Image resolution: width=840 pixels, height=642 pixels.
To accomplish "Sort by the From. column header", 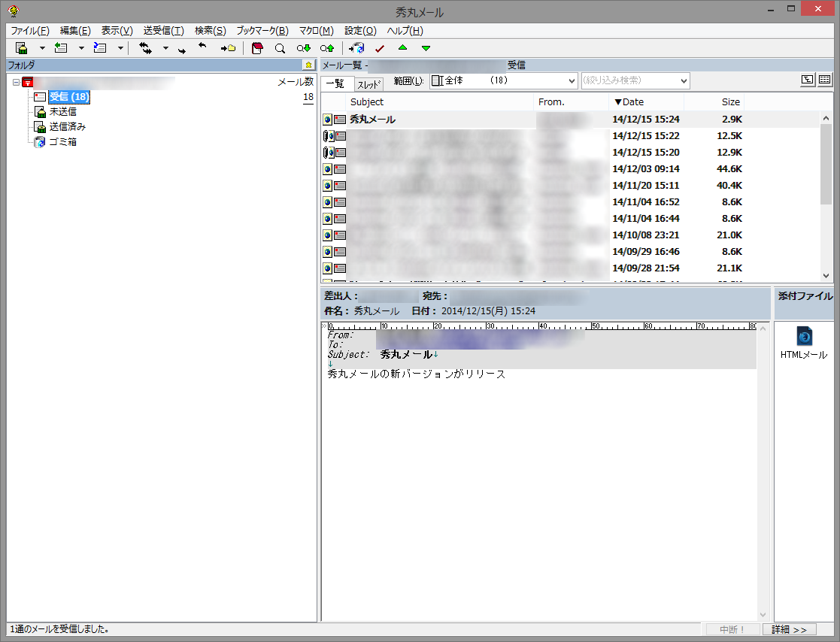I will coord(571,101).
